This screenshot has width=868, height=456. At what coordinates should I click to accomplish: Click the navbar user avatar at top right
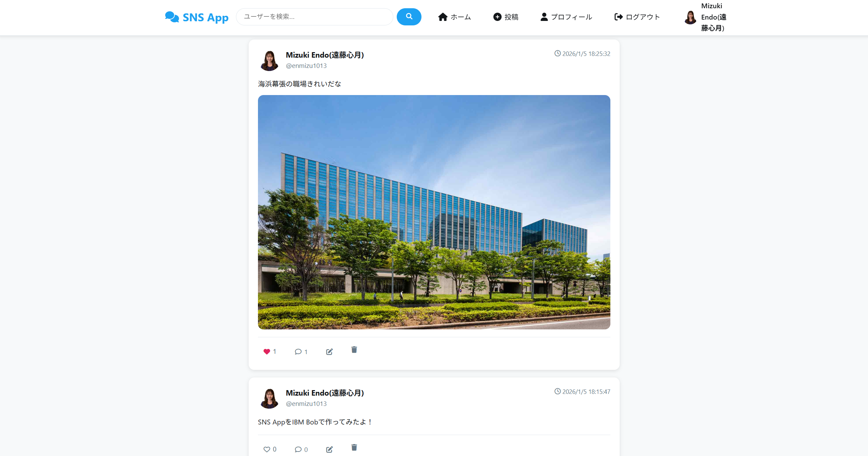690,17
